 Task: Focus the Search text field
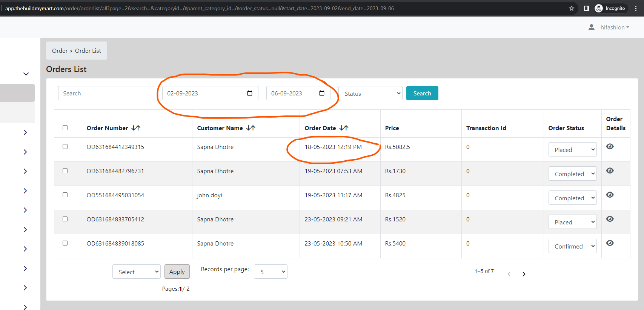(x=106, y=93)
